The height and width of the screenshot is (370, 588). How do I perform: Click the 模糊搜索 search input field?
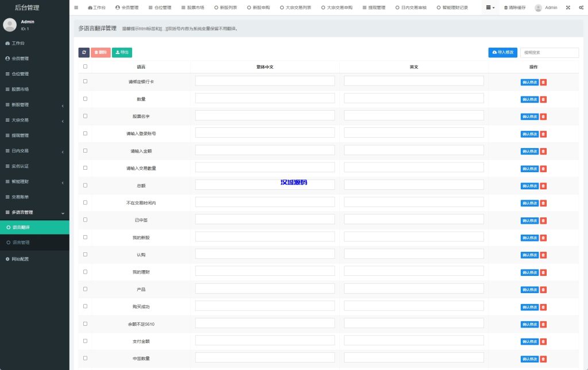click(x=549, y=52)
